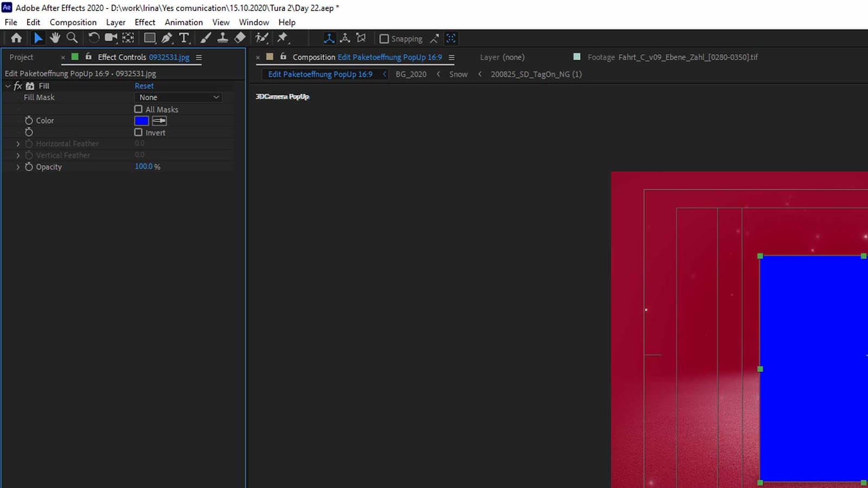This screenshot has height=488, width=868.
Task: Toggle the Opacity property stopwatch
Action: (x=29, y=167)
